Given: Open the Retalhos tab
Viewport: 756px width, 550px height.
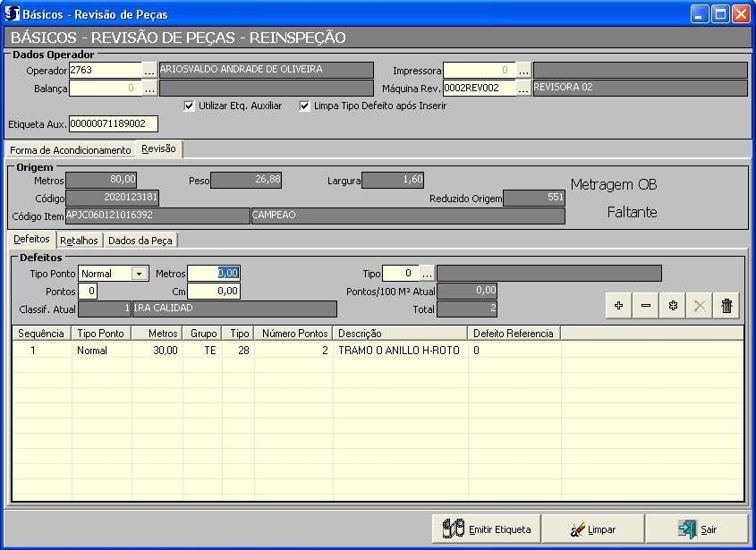Looking at the screenshot, I should [79, 241].
